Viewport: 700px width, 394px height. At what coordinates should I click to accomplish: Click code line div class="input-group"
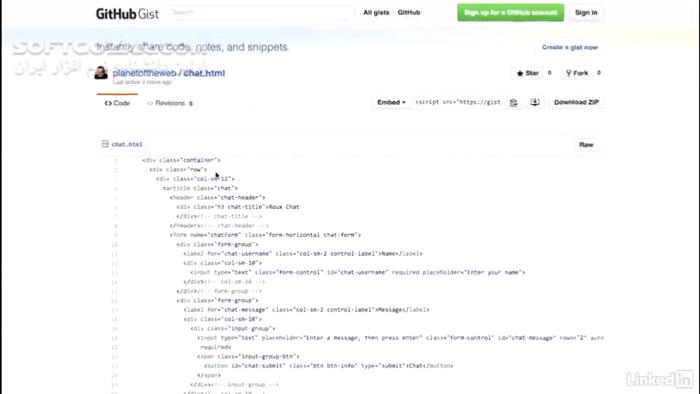pos(233,328)
